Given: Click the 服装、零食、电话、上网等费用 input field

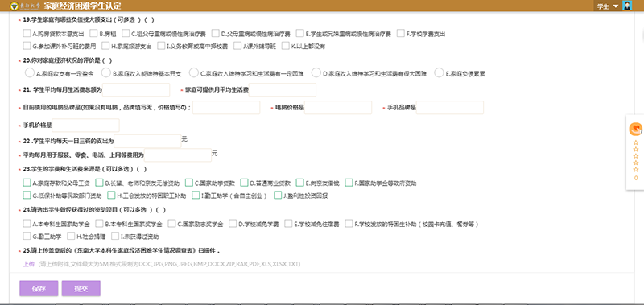Looking at the screenshot, I should (x=178, y=155).
